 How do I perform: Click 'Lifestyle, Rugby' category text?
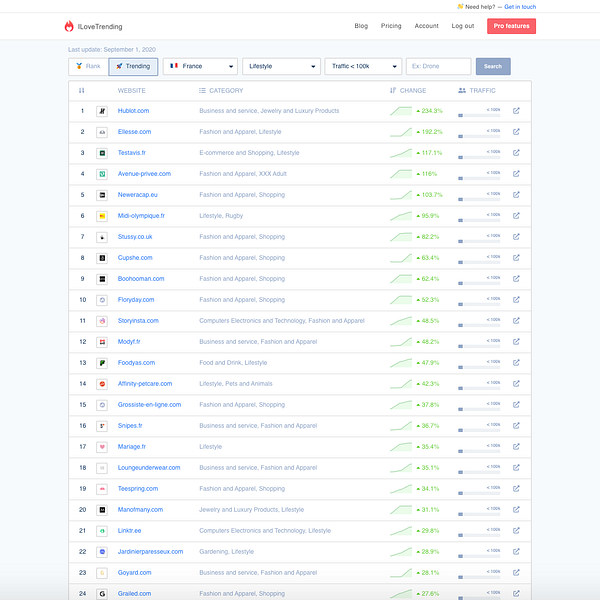pos(221,216)
